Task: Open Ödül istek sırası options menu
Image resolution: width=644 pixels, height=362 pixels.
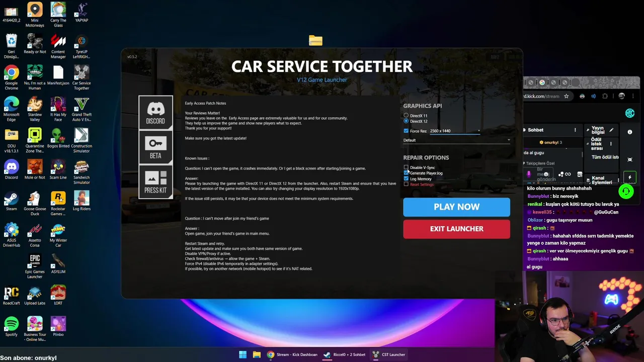Action: pyautogui.click(x=611, y=144)
